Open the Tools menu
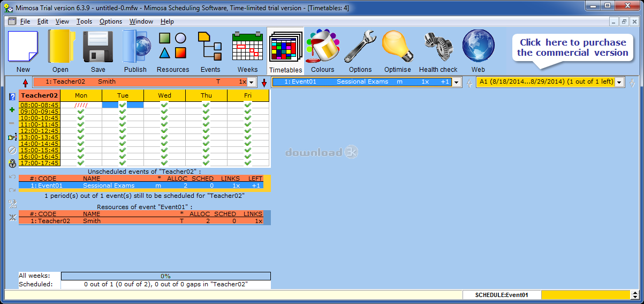 [84, 21]
